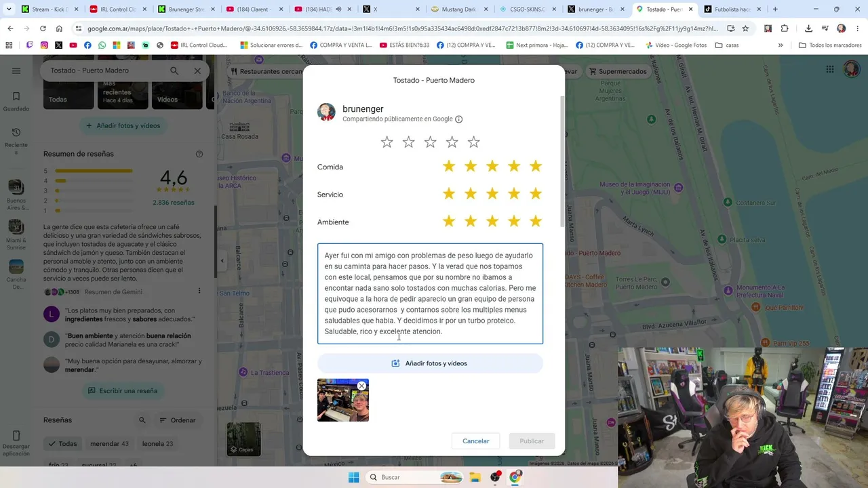Open the Google apps grid
Viewport: 868px width, 488px height.
(x=830, y=69)
